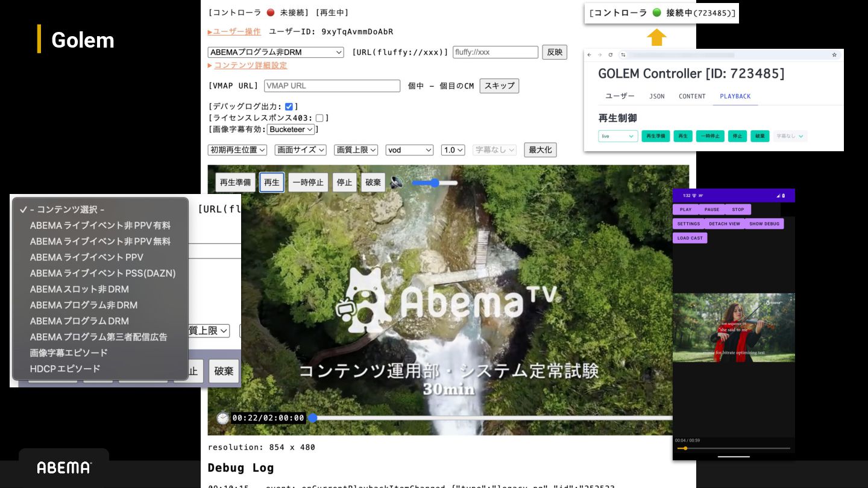Tap PAUSE in the phone app

click(712, 210)
